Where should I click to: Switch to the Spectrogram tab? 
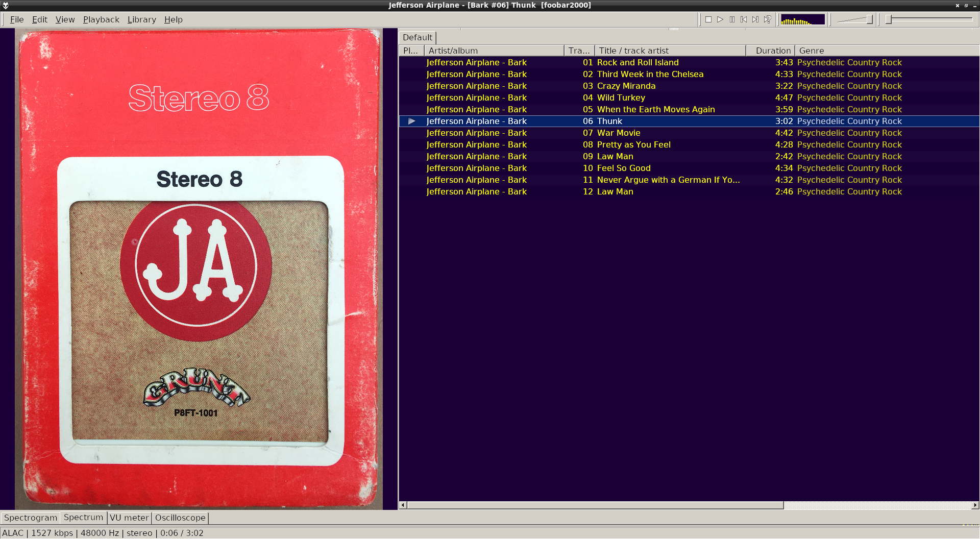coord(30,518)
